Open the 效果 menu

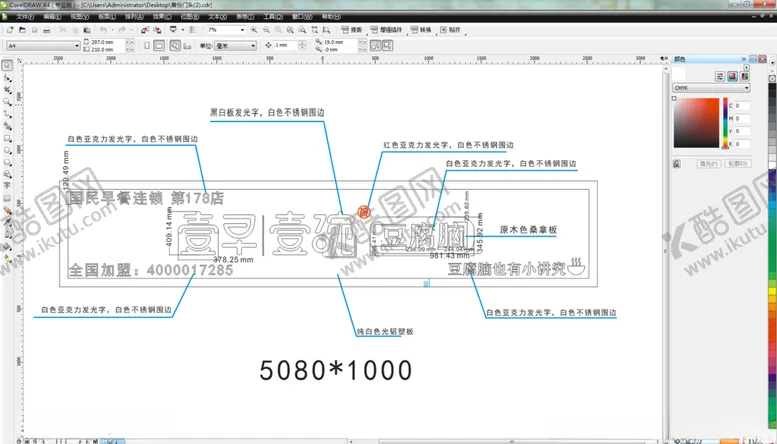[162, 16]
